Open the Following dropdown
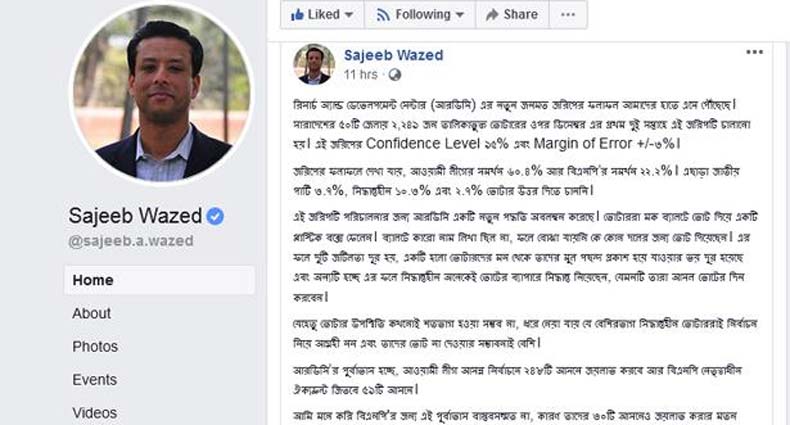Viewport: 790px width, 425px height. click(x=420, y=15)
